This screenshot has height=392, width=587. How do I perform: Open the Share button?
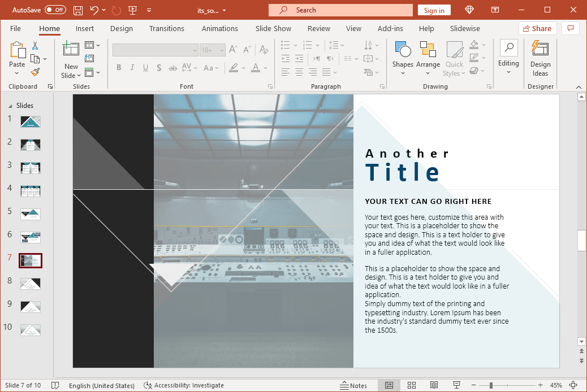(x=537, y=28)
